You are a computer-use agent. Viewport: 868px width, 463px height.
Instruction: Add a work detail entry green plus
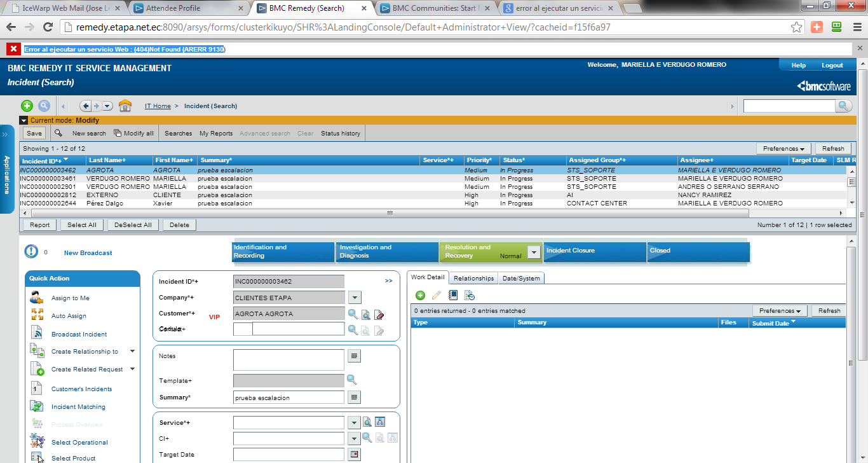420,295
